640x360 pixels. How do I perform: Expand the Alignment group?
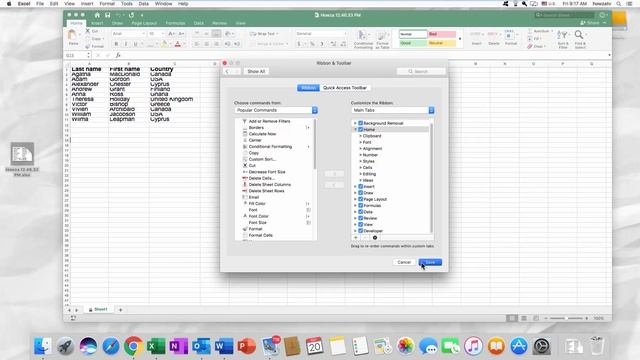click(x=360, y=149)
